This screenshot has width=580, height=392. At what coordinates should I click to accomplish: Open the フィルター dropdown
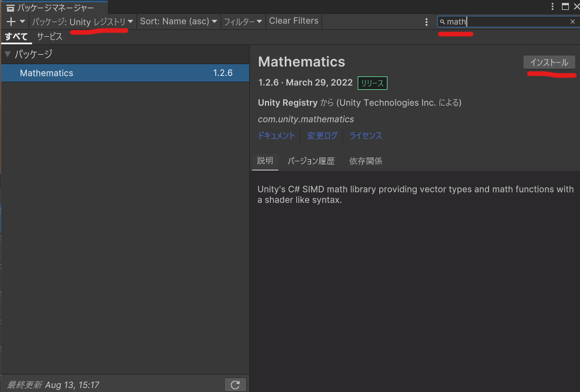tap(243, 22)
